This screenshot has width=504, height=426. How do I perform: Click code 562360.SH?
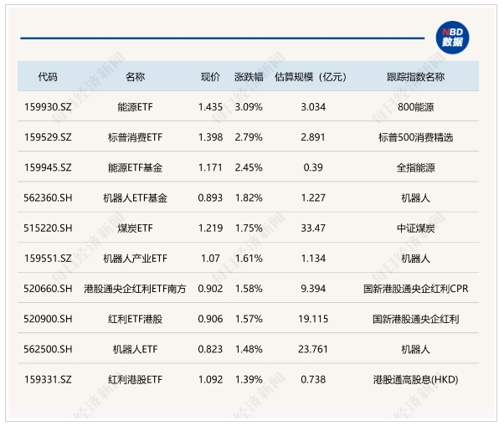point(48,198)
